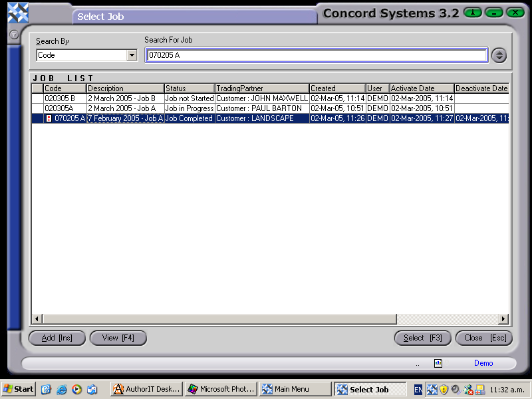Click the Show Desktop quick launch icon
532x399 pixels.
45,388
